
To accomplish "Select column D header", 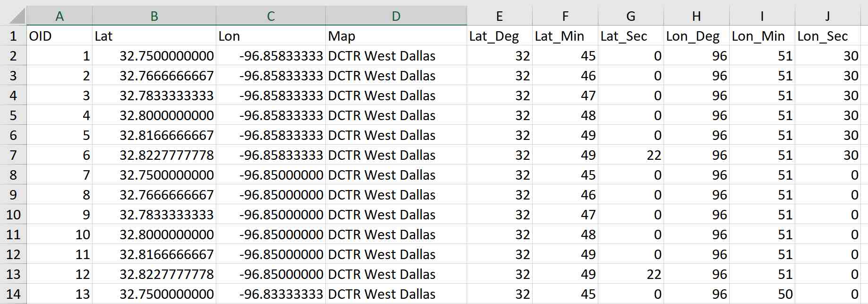I will (396, 16).
